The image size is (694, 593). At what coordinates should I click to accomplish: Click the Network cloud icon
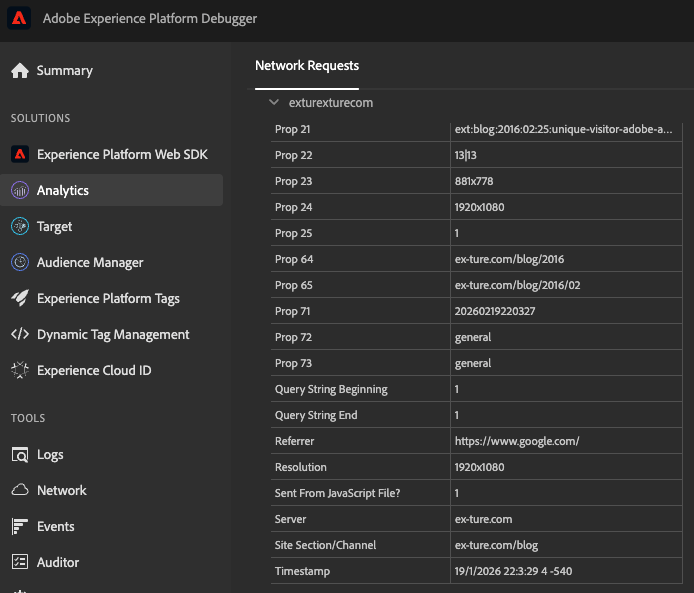tap(20, 491)
